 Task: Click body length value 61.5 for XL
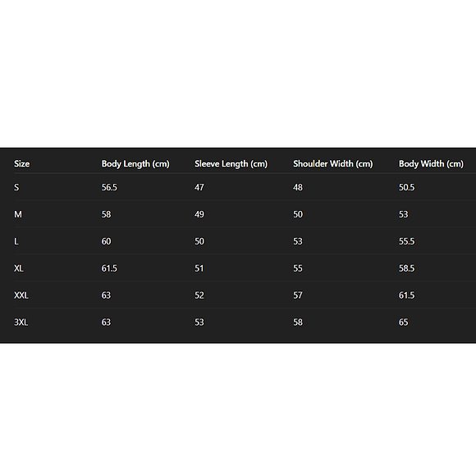tap(109, 268)
